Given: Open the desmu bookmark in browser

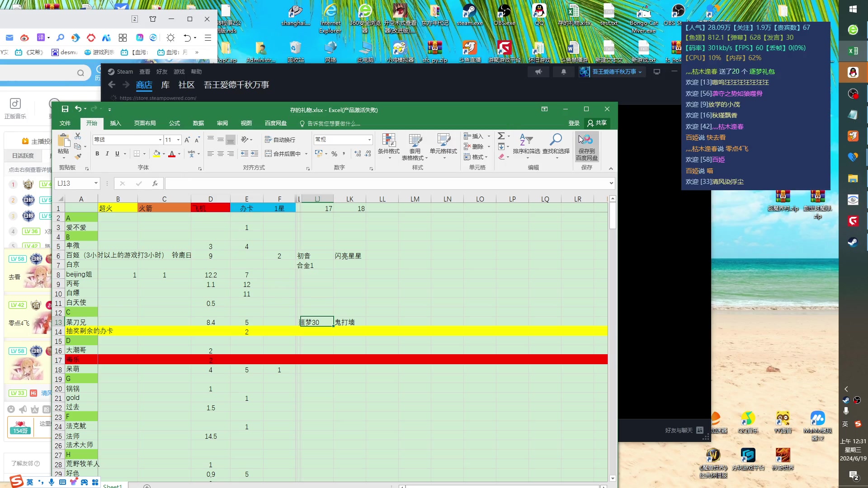Looking at the screenshot, I should pyautogui.click(x=65, y=52).
